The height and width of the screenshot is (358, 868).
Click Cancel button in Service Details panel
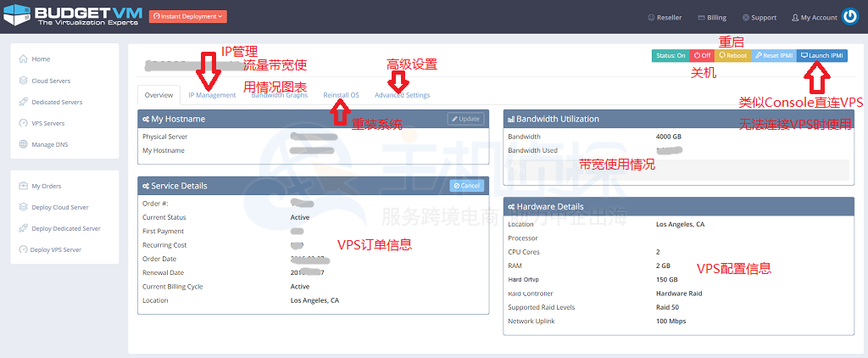[x=467, y=186]
